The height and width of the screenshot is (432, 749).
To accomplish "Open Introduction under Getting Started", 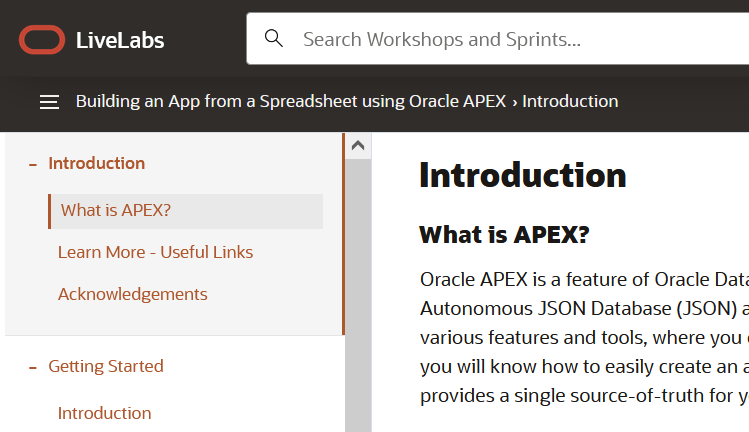I will [x=105, y=413].
